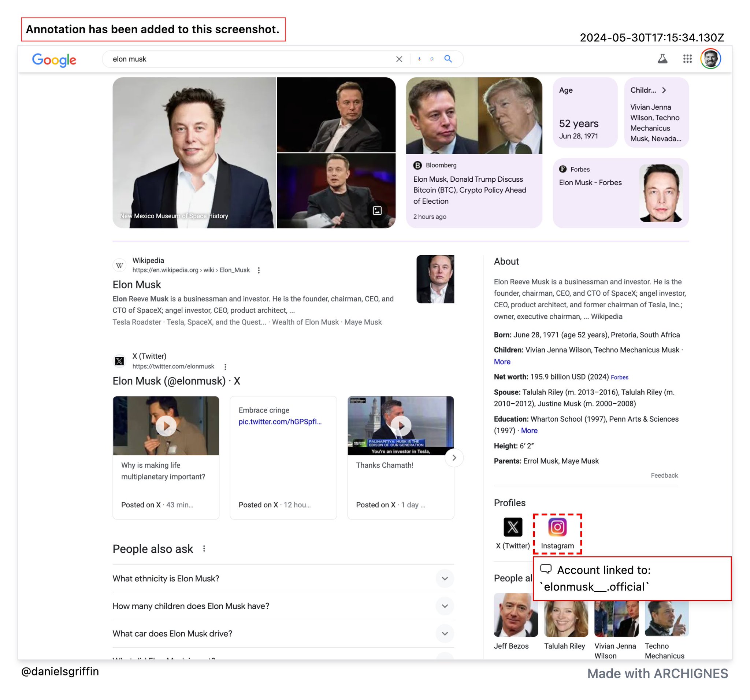Screen dimensions: 750x700
Task: Follow the pic.twitter.com/hGPSpfl link
Action: [280, 422]
